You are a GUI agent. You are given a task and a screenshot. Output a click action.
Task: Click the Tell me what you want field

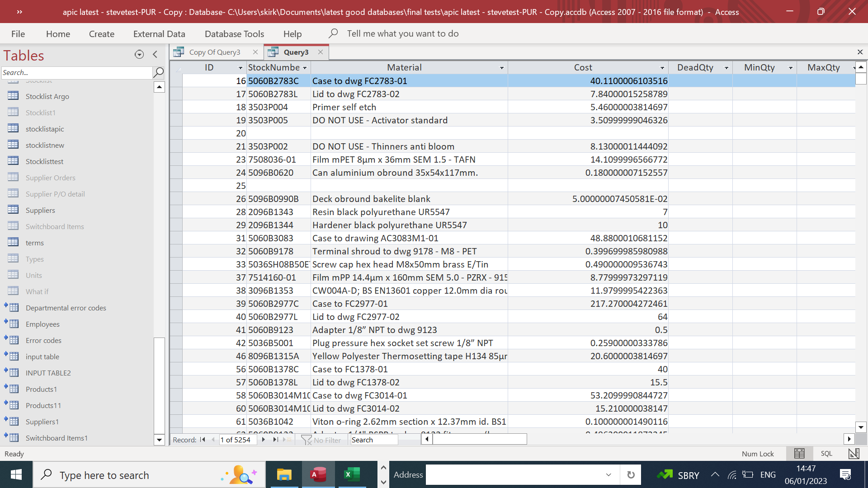[402, 33]
